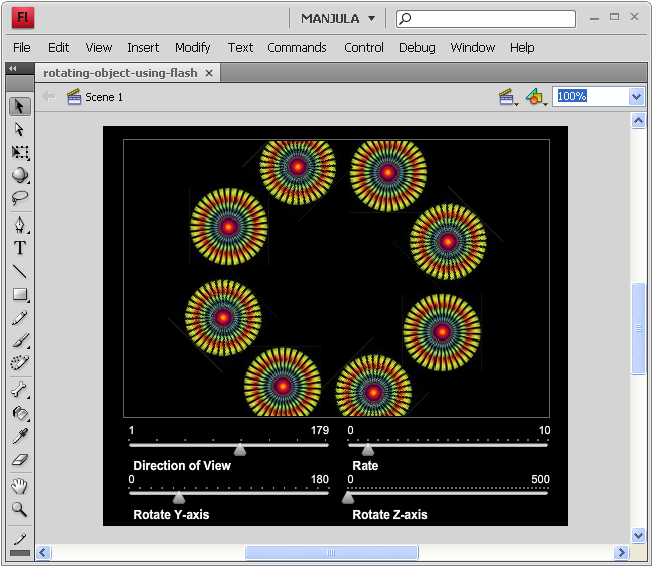
Task: Pick the Pen tool
Action: coord(19,224)
